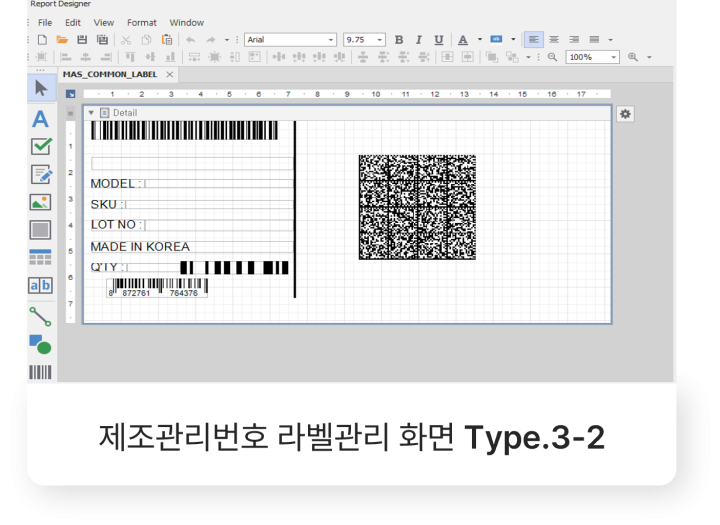
Task: Collapse the Detail band
Action: [x=92, y=113]
